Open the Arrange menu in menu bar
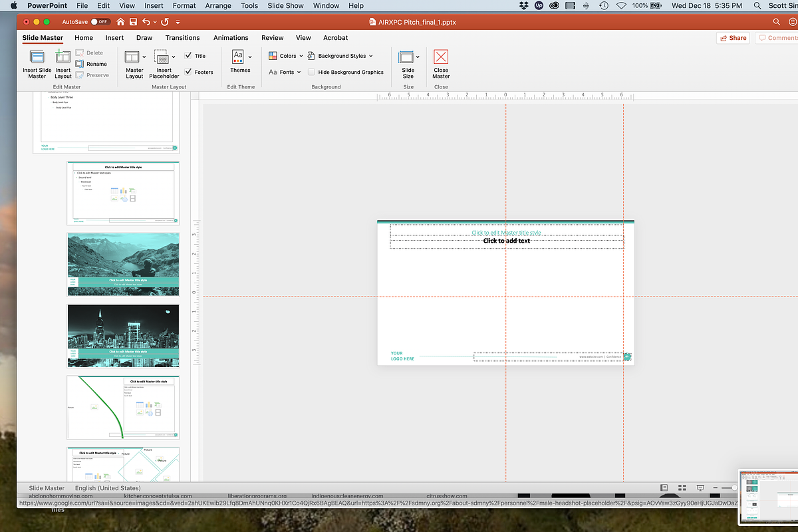798x532 pixels. click(x=218, y=5)
